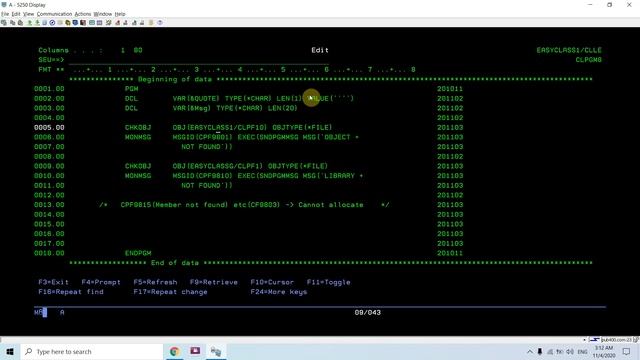
Task: Click F17=Repeat change key label
Action: 170,292
